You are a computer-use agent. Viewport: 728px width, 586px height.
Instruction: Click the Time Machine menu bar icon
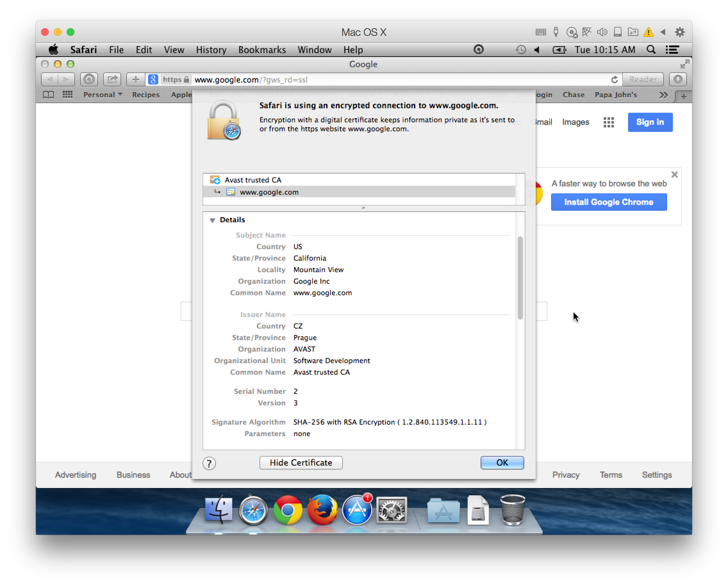(x=521, y=50)
